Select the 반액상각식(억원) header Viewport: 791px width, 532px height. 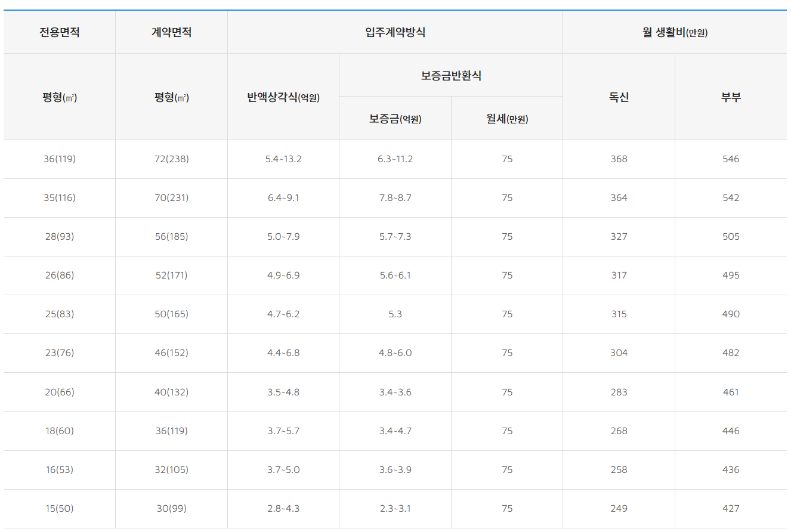point(283,97)
